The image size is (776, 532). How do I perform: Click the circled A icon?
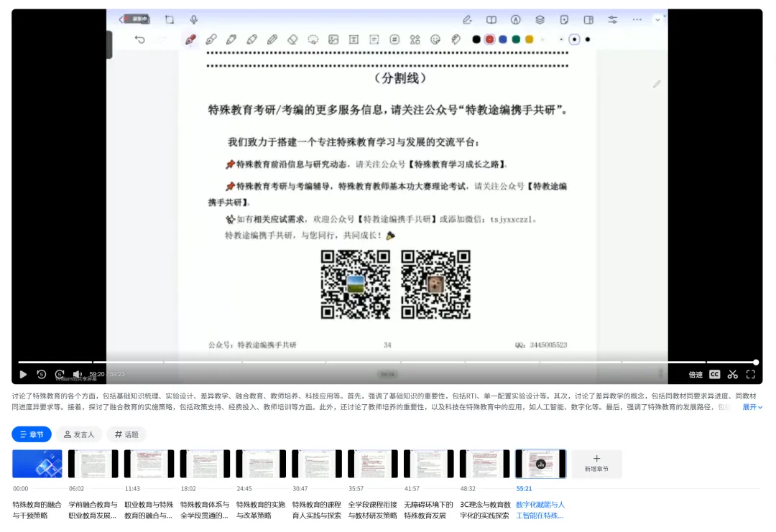(515, 20)
